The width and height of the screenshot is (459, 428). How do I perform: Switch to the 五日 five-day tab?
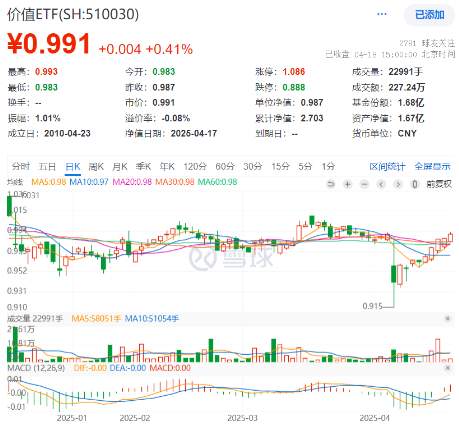point(47,166)
